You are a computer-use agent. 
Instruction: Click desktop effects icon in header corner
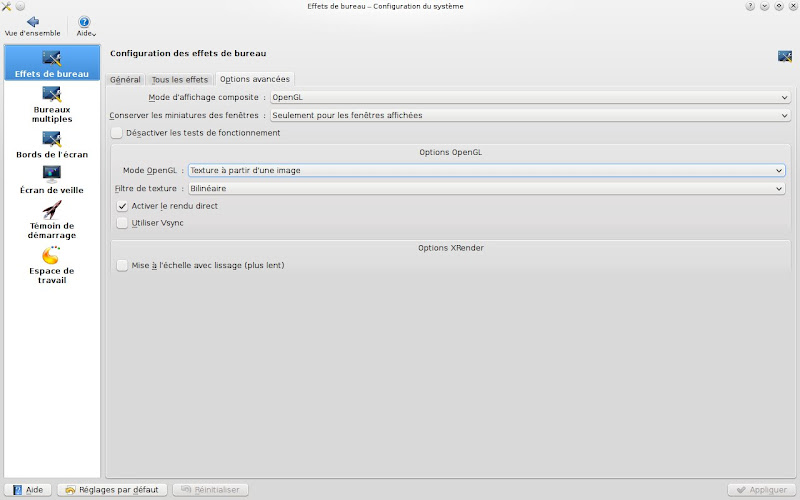pos(785,56)
